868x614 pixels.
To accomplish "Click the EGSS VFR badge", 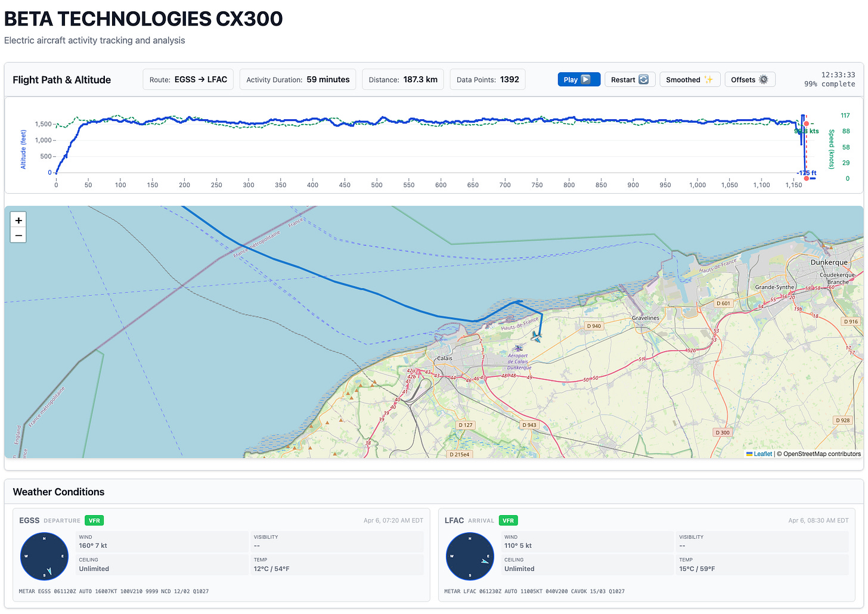I will 94,520.
